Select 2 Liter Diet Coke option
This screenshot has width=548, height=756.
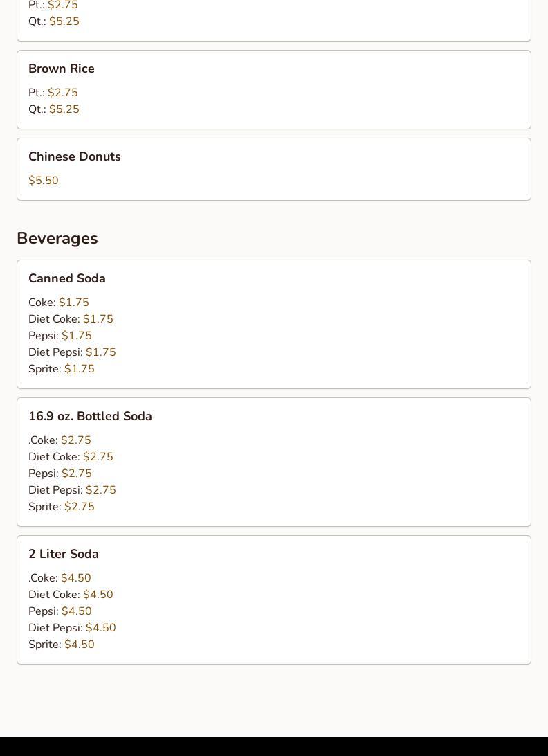pyautogui.click(x=71, y=595)
